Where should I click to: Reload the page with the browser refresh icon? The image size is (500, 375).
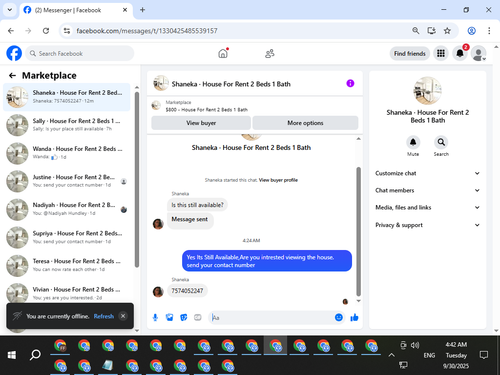(46, 31)
